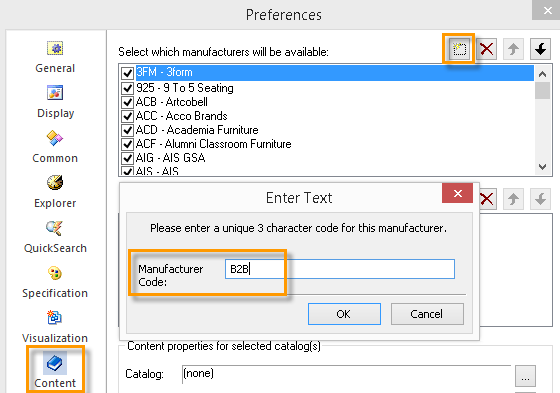
Task: Uncheck the 3FM - 3form checkbox
Action: tap(128, 73)
